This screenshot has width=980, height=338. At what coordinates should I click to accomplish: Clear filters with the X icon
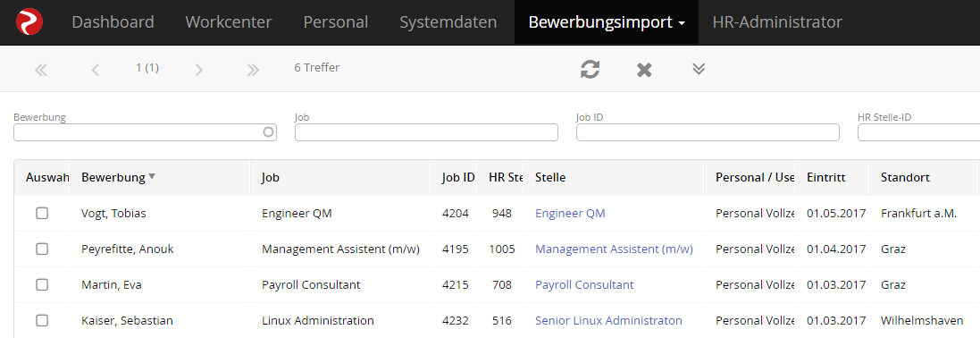644,70
